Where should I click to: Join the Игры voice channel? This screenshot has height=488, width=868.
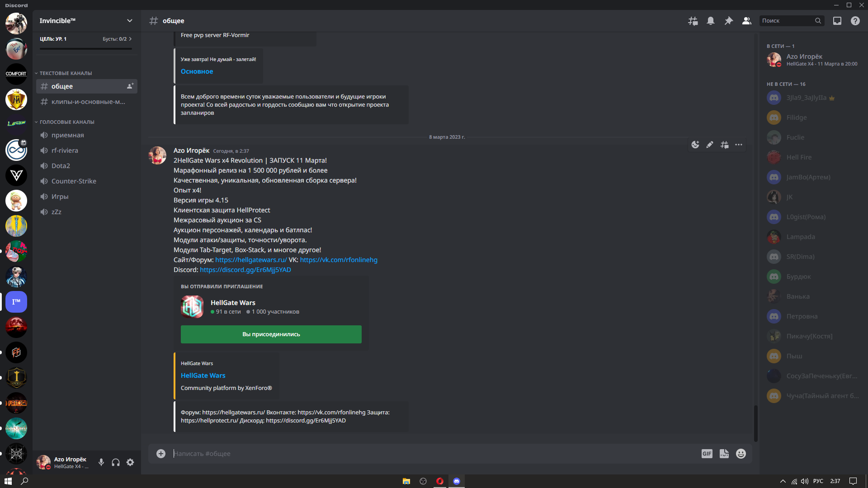coord(87,197)
